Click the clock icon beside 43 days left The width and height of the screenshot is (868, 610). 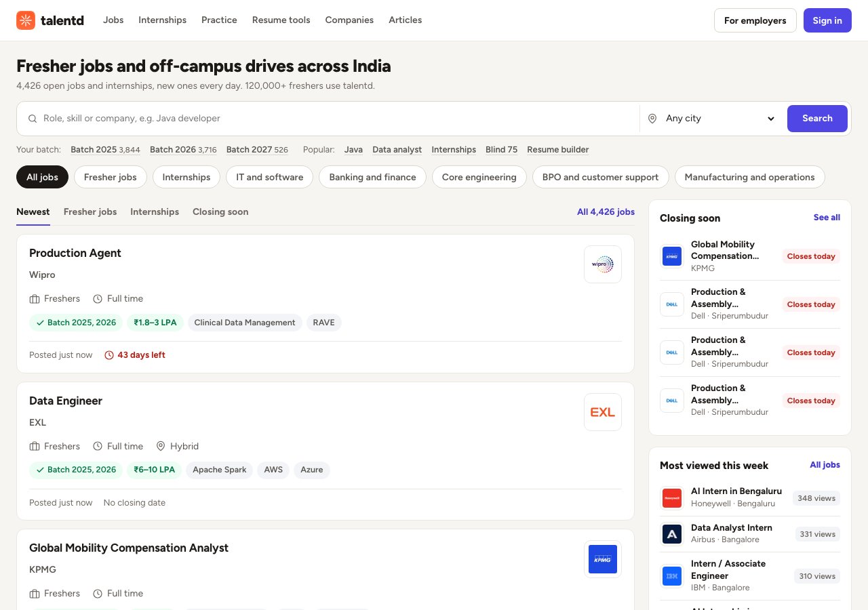109,355
